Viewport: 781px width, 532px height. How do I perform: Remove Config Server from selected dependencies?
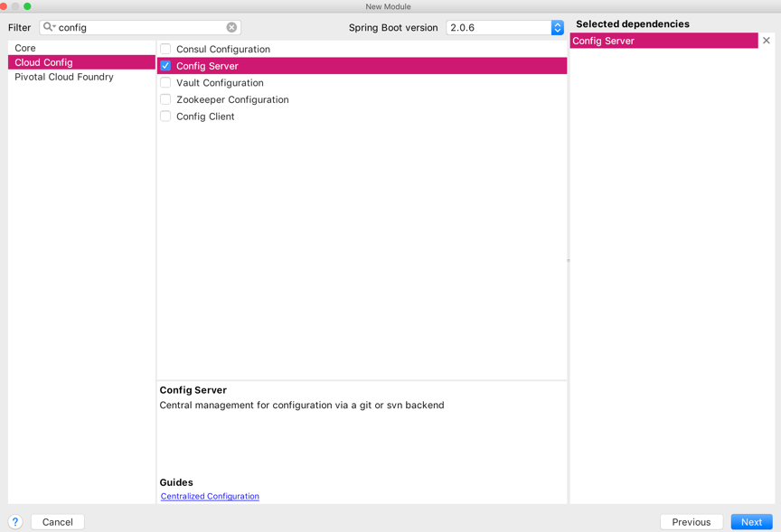click(766, 41)
